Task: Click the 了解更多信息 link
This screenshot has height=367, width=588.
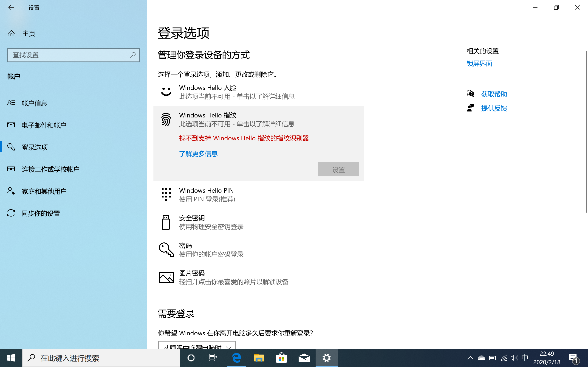Action: point(198,154)
